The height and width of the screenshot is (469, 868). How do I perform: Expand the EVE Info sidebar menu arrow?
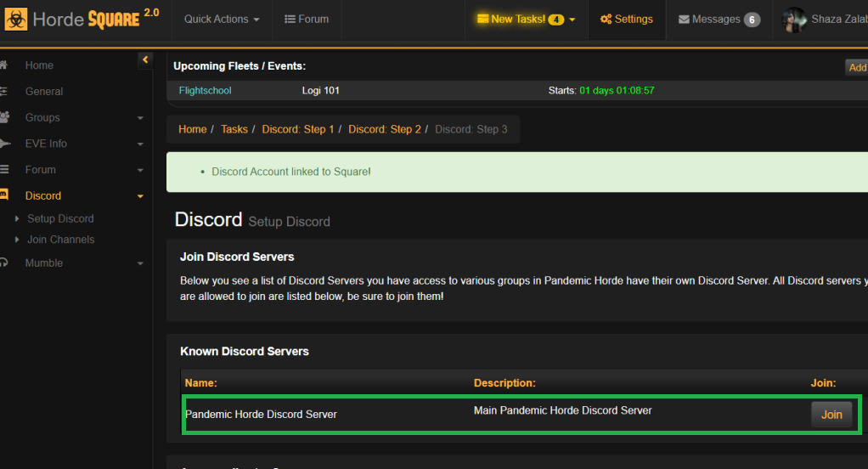pos(140,144)
